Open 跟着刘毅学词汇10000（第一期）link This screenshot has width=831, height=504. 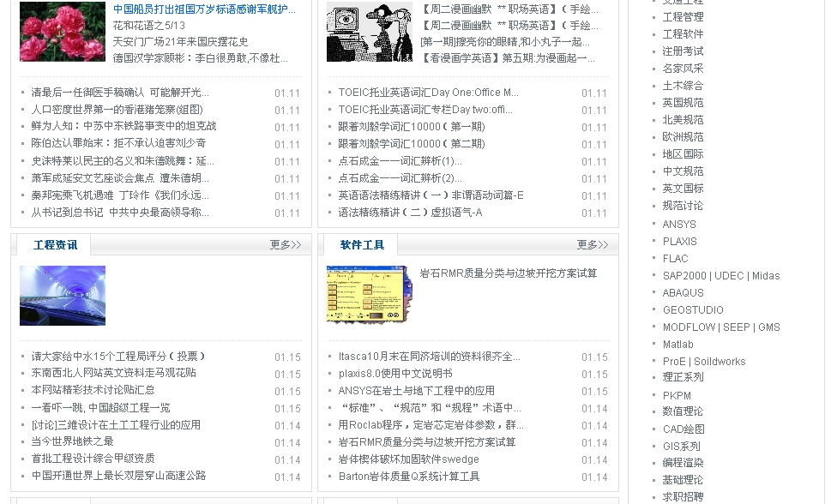pyautogui.click(x=412, y=127)
